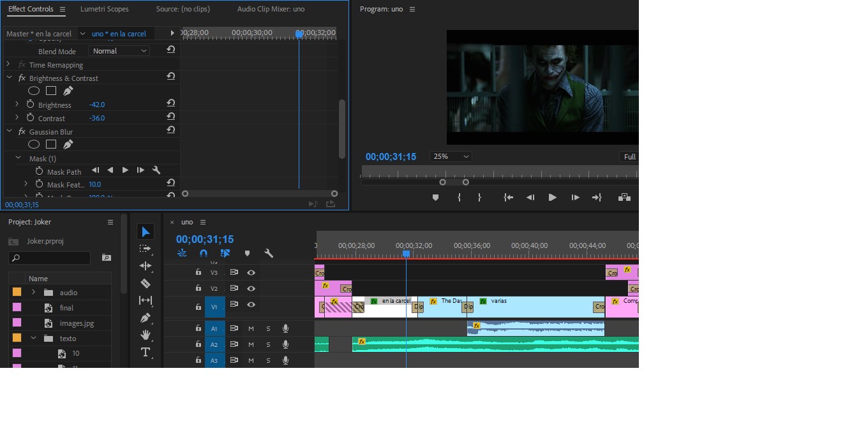The image size is (868, 431).
Task: Expand Brightness parameter
Action: tap(17, 104)
